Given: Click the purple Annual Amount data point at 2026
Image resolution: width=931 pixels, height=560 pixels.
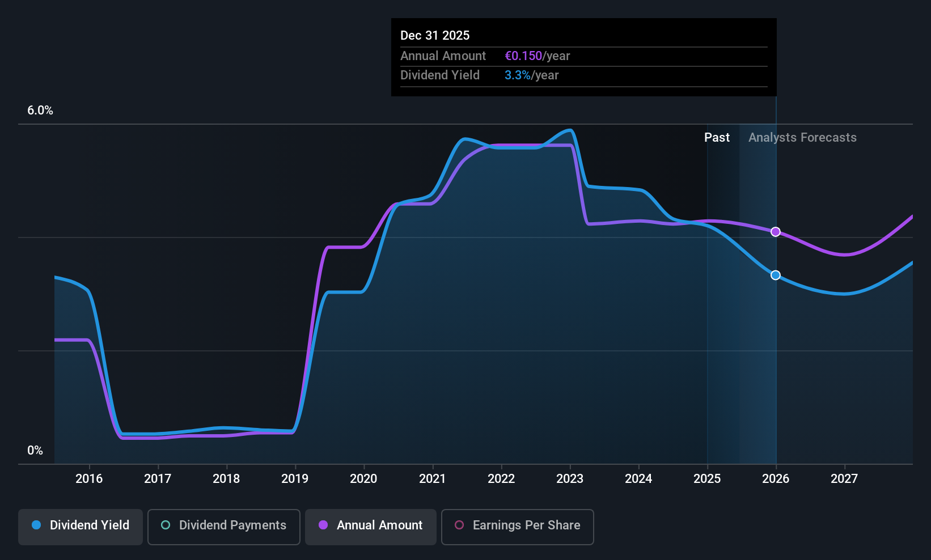Looking at the screenshot, I should 776,232.
